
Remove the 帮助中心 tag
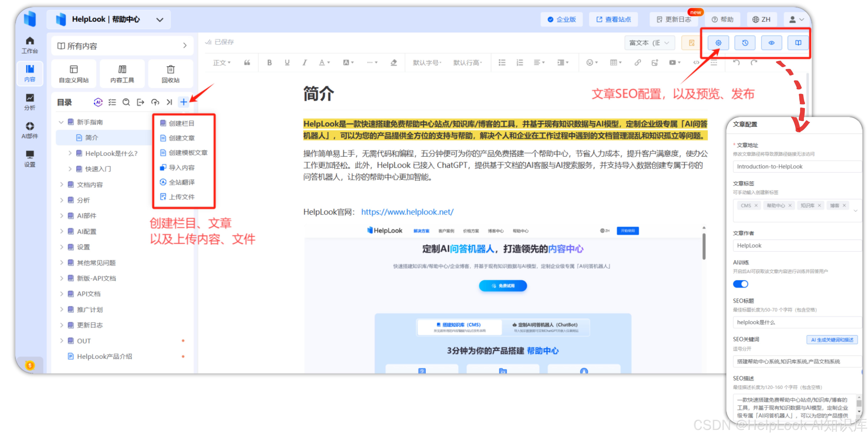coord(790,205)
